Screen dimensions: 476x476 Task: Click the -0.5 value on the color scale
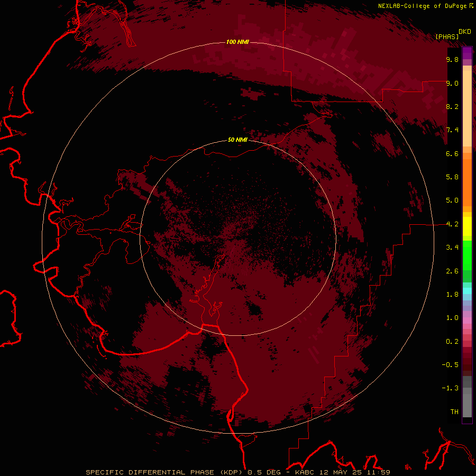[450, 365]
